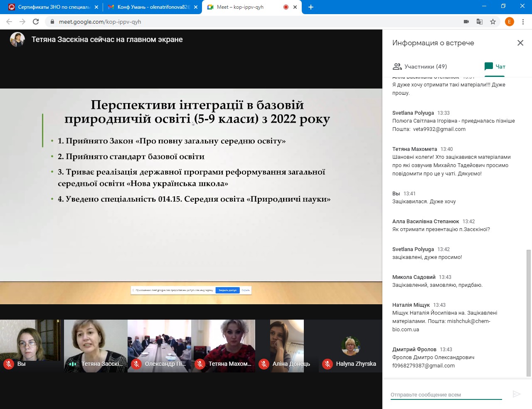Click the send message arrow icon

click(x=517, y=394)
